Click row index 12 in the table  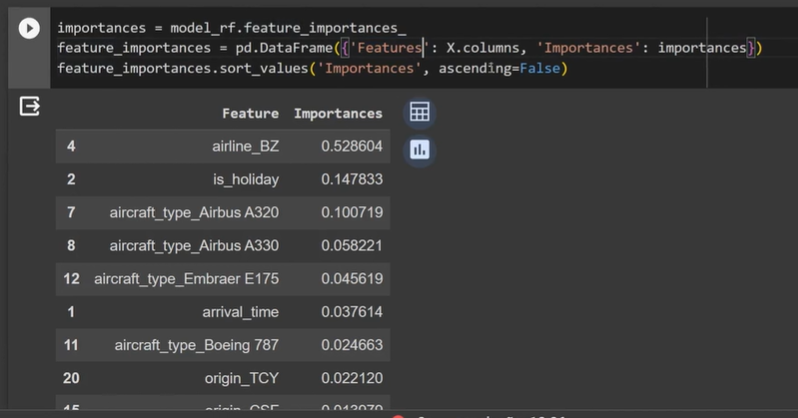pyautogui.click(x=71, y=279)
